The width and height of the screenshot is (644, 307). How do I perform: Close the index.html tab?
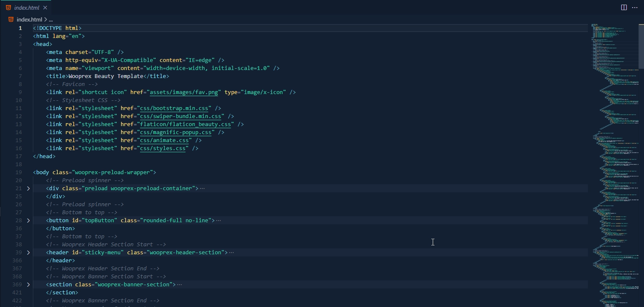(45, 7)
